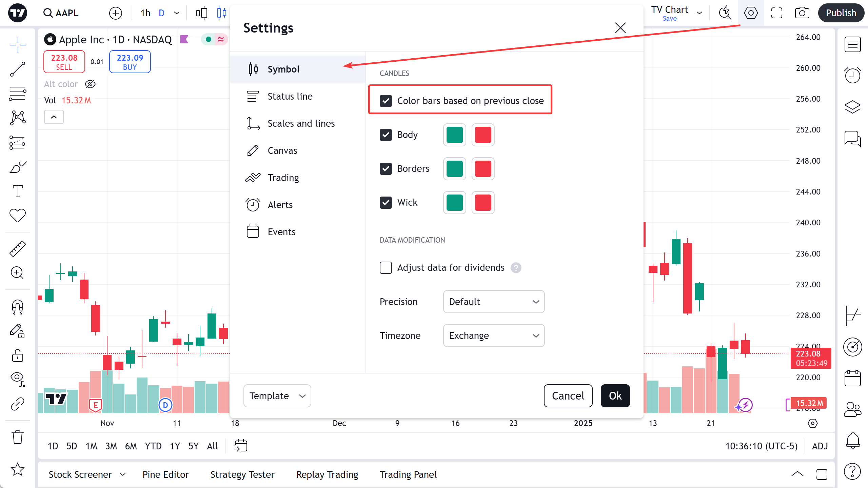Image resolution: width=868 pixels, height=488 pixels.
Task: Click the magnet mode icon
Action: coord(18,307)
